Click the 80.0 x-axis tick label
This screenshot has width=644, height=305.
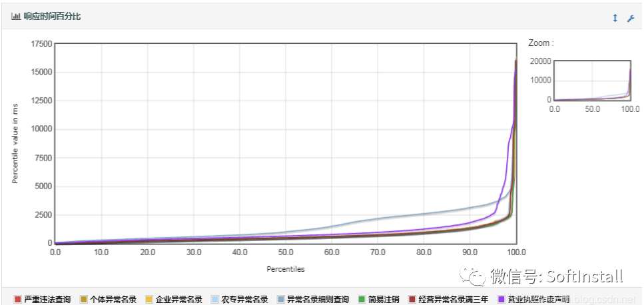point(424,251)
